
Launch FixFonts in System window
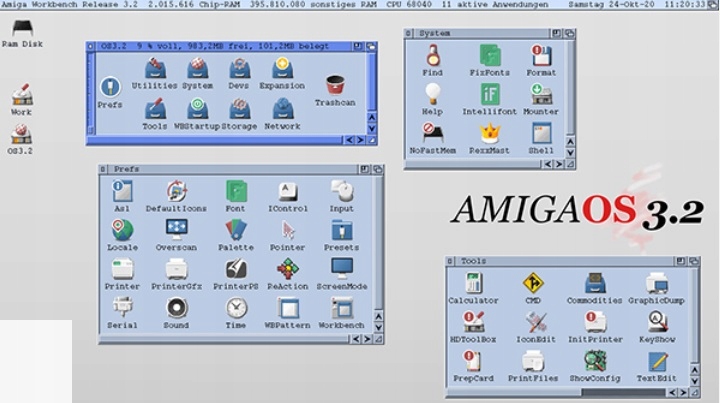coord(489,55)
